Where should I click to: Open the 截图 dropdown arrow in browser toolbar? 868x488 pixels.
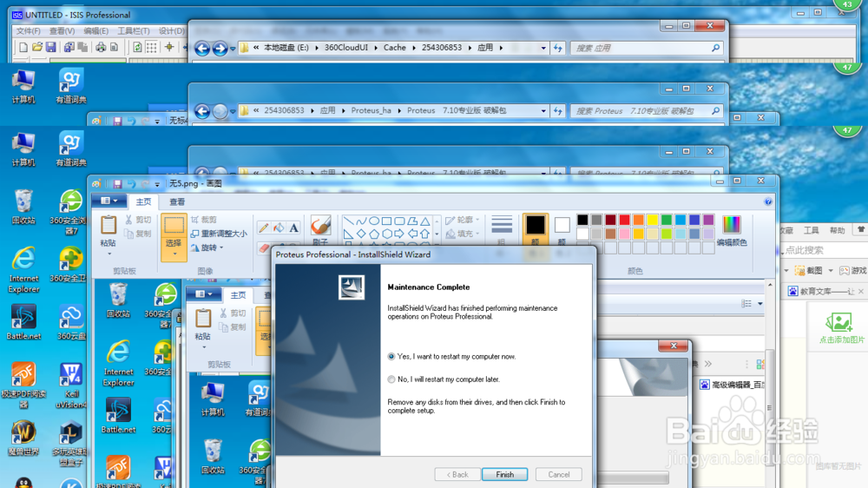[x=831, y=271]
